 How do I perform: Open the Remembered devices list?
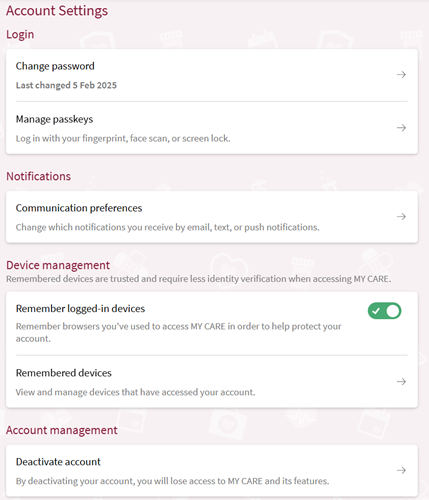coord(64,373)
